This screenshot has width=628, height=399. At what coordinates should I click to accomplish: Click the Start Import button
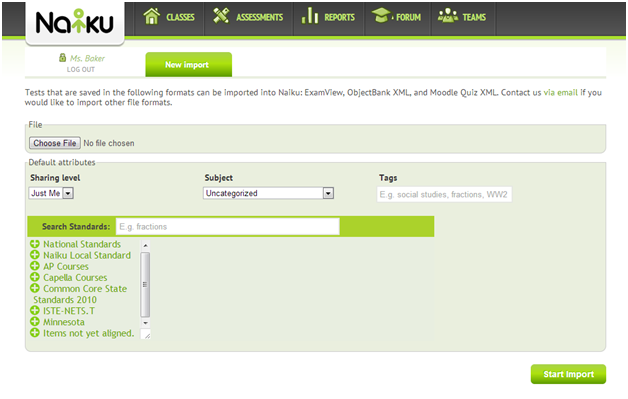click(x=568, y=374)
